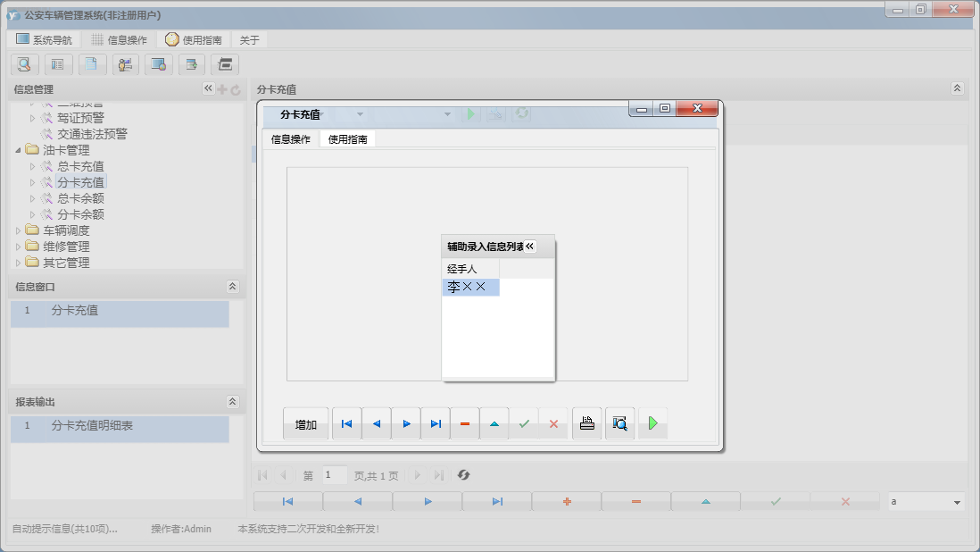Select 交通违法预警 in the tree
The height and width of the screenshot is (552, 980).
[92, 134]
